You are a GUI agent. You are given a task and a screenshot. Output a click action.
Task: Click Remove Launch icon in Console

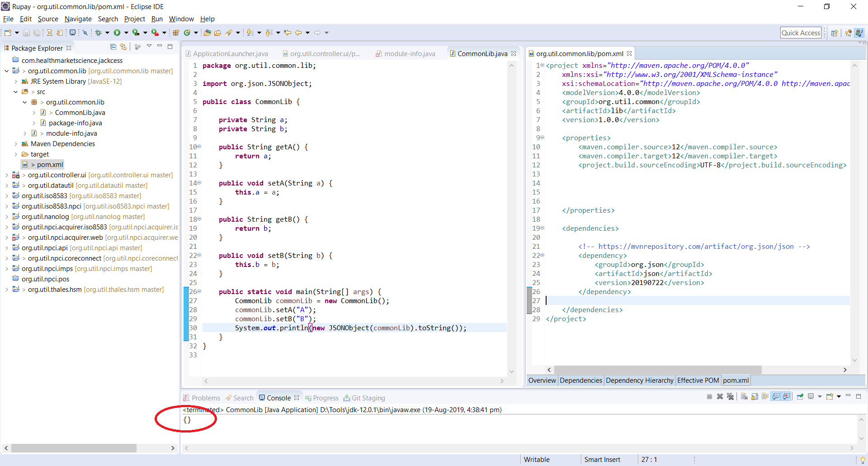[x=720, y=397]
